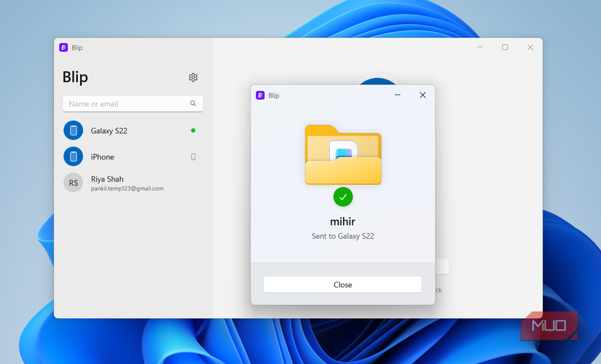Minimize the main Blip window

480,47
